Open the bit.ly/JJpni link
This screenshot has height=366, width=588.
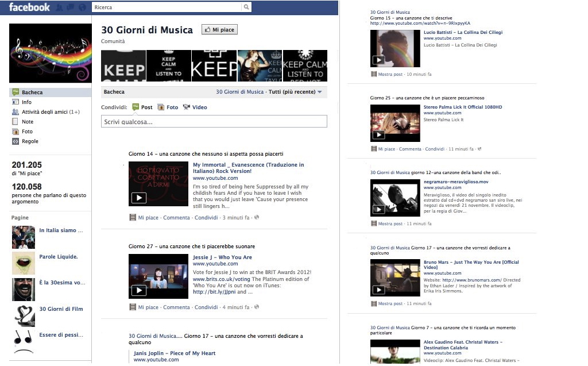coord(214,292)
